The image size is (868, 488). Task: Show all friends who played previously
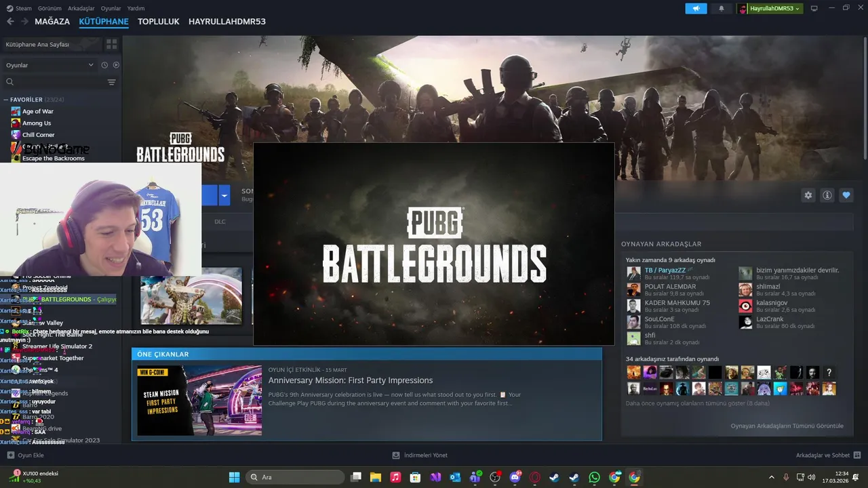(698, 403)
